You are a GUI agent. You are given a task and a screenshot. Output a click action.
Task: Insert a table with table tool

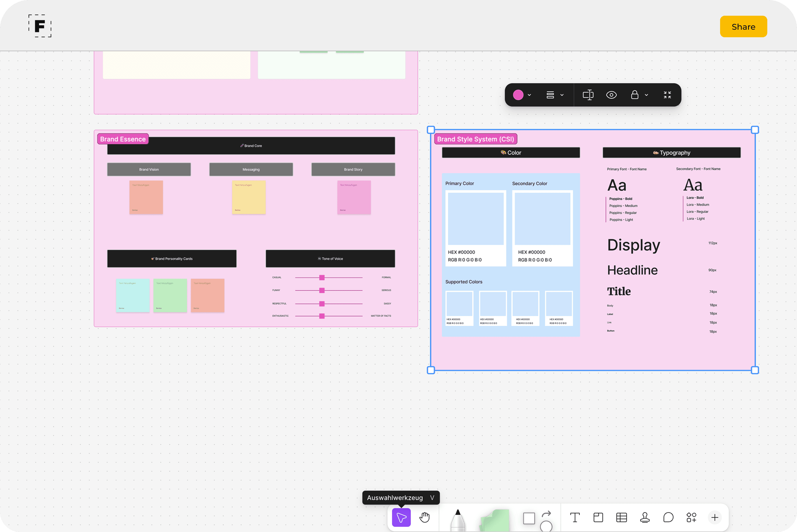coord(621,517)
